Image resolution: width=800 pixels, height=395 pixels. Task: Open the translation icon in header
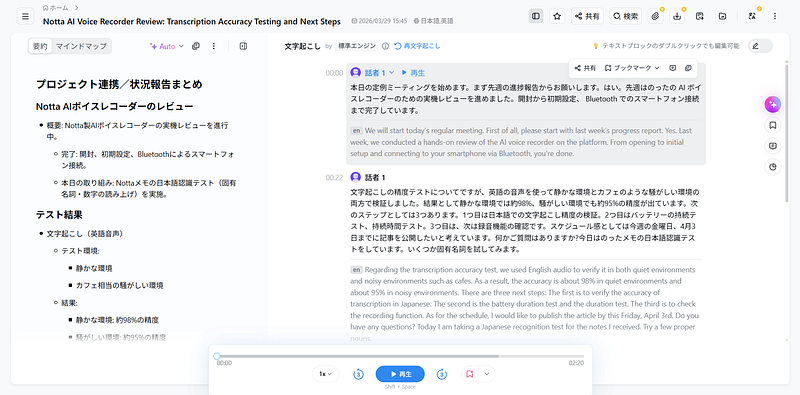pyautogui.click(x=752, y=16)
